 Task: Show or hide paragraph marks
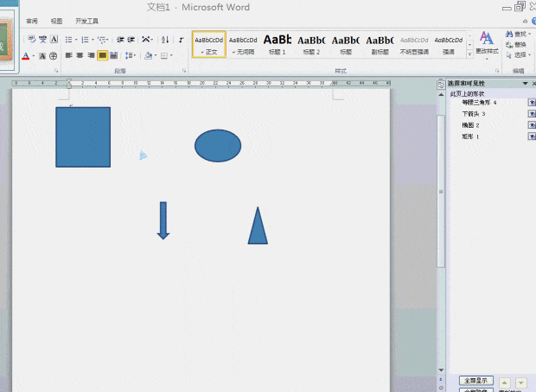coord(182,40)
